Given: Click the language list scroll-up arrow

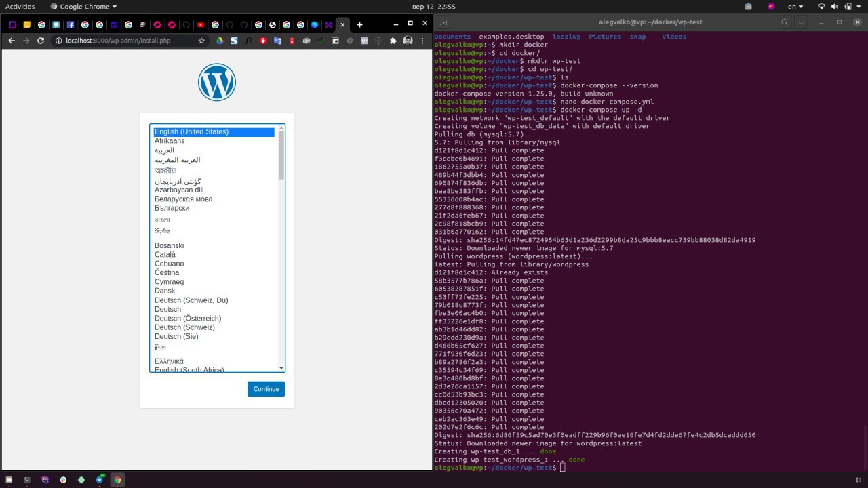Looking at the screenshot, I should (x=281, y=127).
